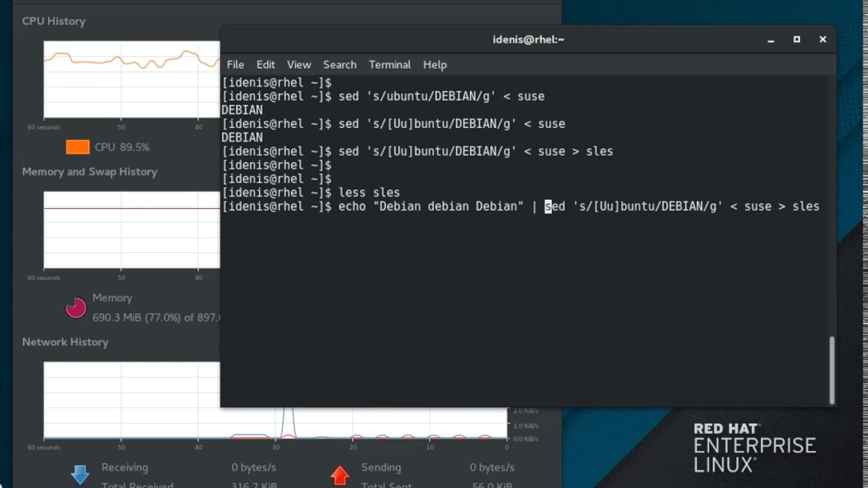Click the Sending '0 bytes/s' value
Image resolution: width=868 pixels, height=488 pixels.
492,467
